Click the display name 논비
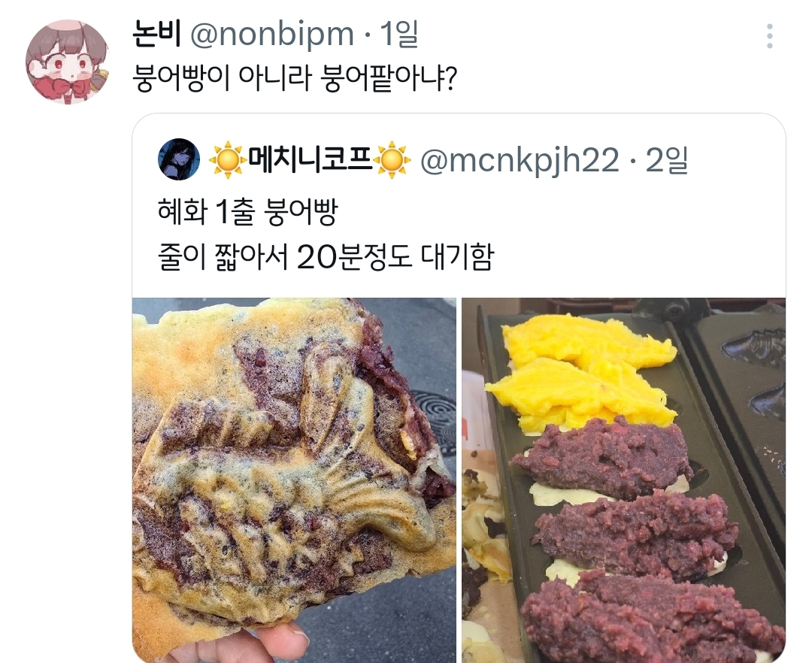 coord(156,34)
